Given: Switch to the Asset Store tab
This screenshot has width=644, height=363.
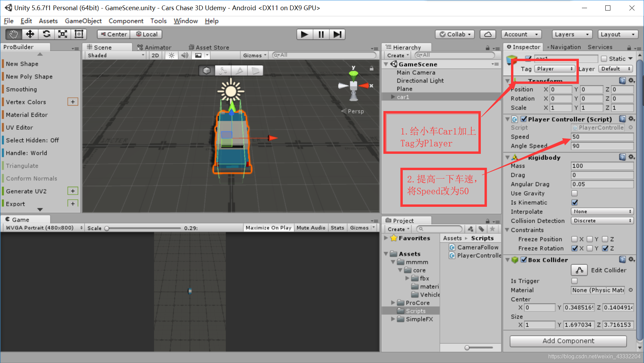Looking at the screenshot, I should pyautogui.click(x=209, y=48).
